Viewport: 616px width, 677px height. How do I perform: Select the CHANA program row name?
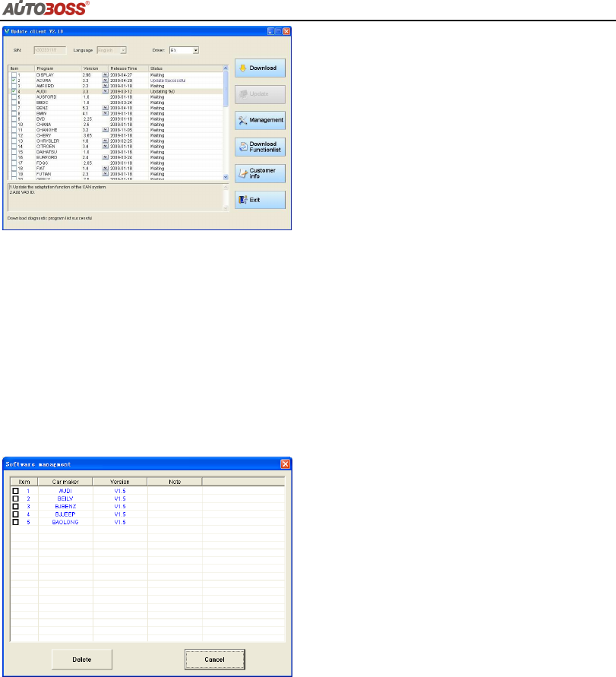tap(43, 125)
